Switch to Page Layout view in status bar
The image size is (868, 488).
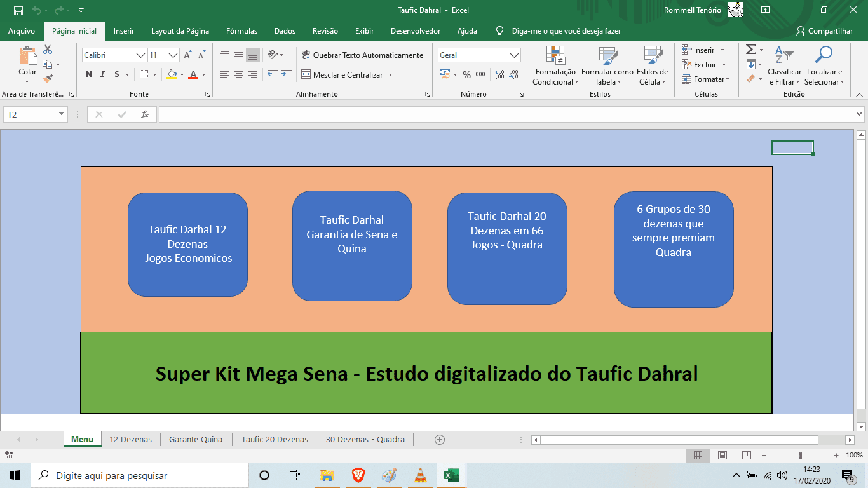click(722, 455)
